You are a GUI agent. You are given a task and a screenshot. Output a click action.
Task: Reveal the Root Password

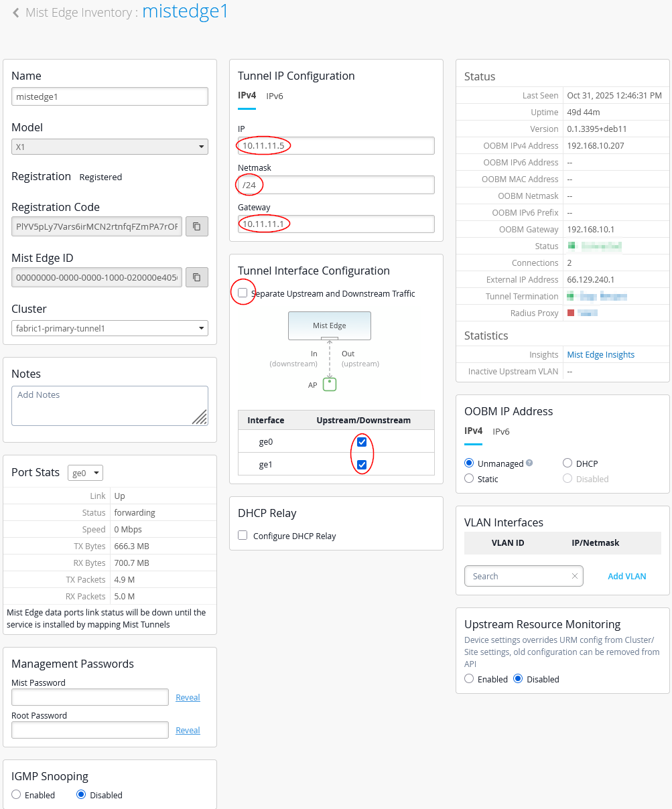point(188,730)
